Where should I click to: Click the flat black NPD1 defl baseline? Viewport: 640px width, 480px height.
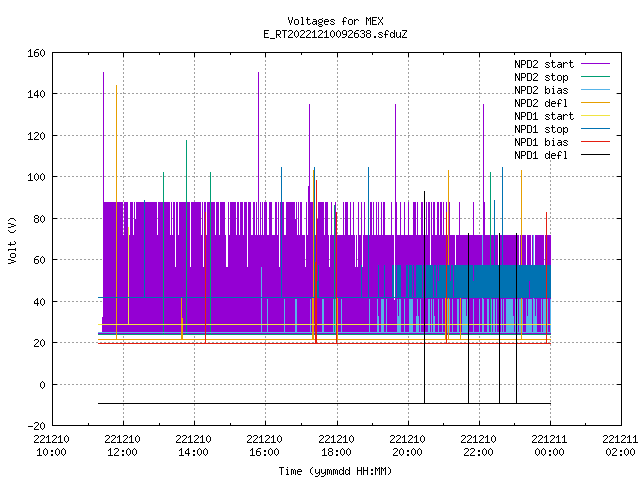click(324, 403)
